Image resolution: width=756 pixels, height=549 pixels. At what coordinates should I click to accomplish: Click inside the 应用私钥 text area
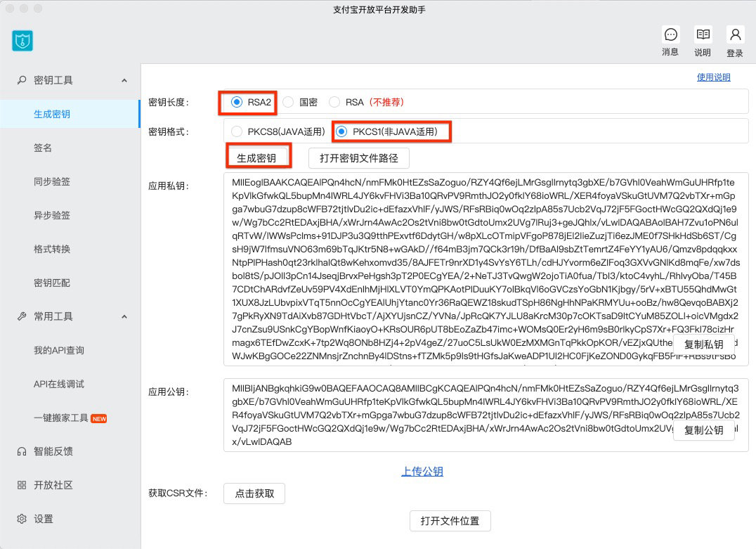click(486, 269)
